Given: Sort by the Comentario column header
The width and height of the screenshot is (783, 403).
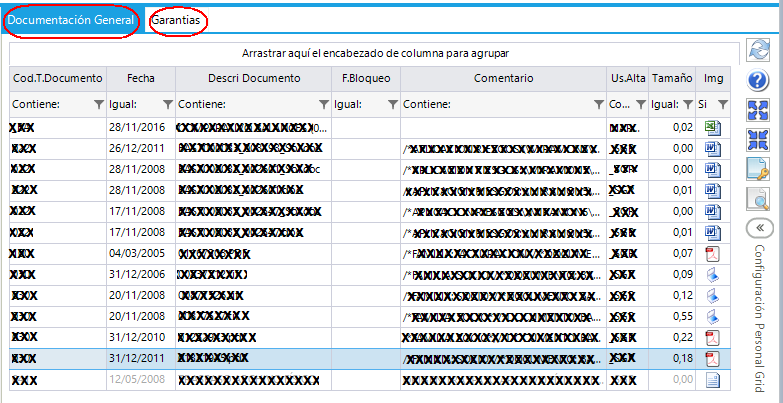Looking at the screenshot, I should 503,78.
